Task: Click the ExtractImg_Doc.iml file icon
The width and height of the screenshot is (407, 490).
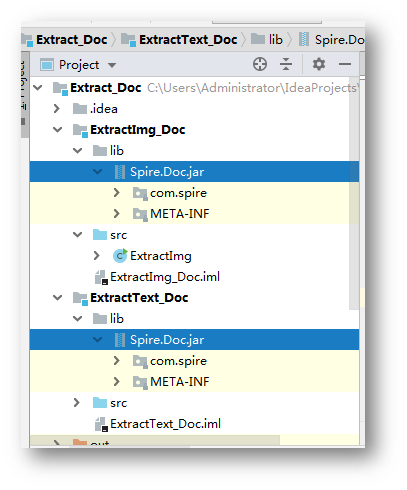Action: pyautogui.click(x=101, y=277)
